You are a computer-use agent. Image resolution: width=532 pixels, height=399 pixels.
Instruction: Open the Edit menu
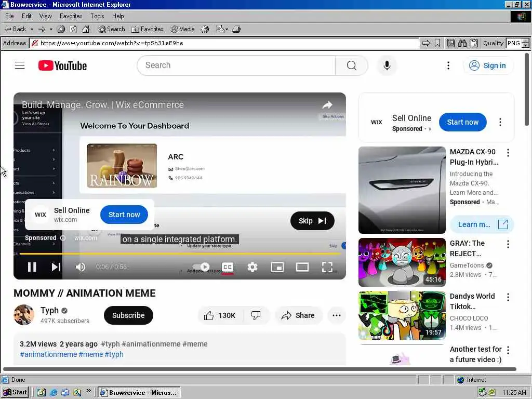tap(26, 16)
